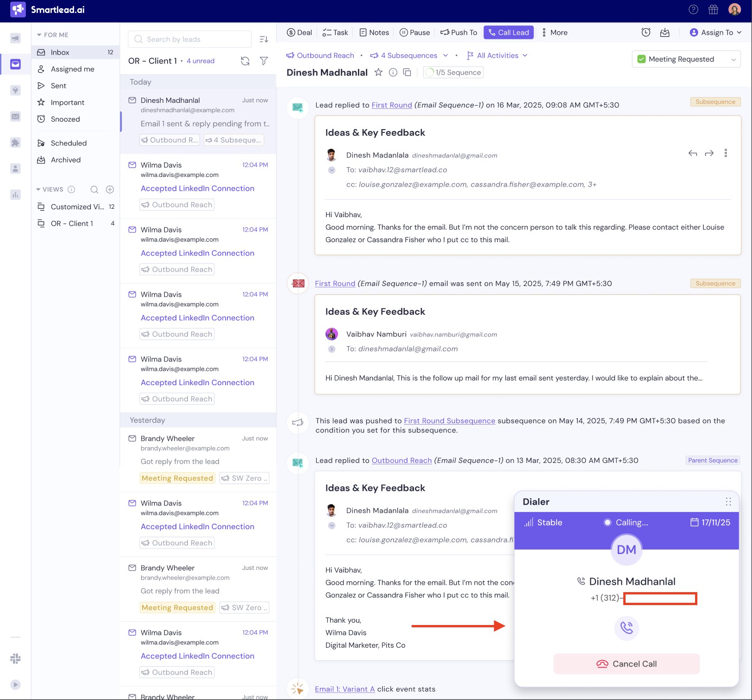Open the All Activities filter dropdown
The width and height of the screenshot is (752, 700).
coord(497,56)
